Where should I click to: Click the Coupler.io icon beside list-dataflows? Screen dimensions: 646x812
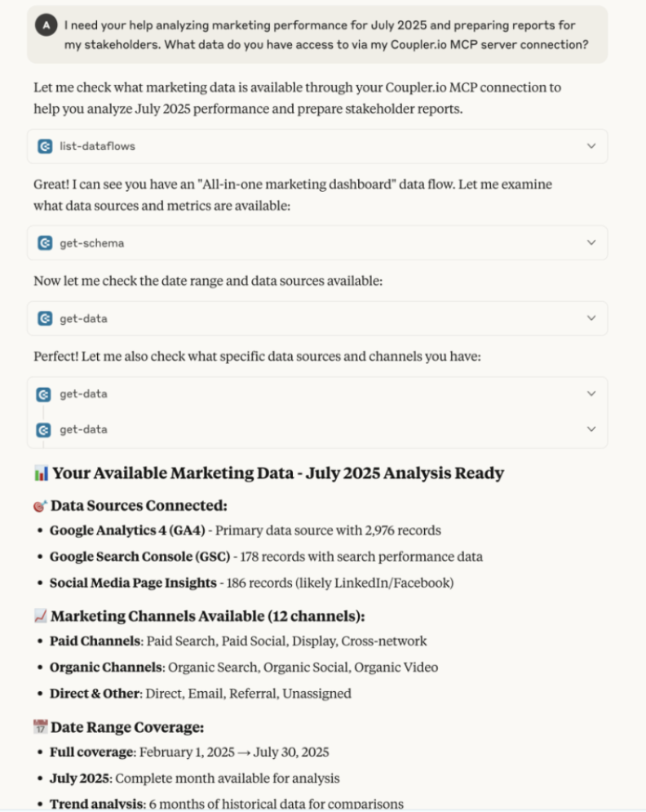coord(45,147)
